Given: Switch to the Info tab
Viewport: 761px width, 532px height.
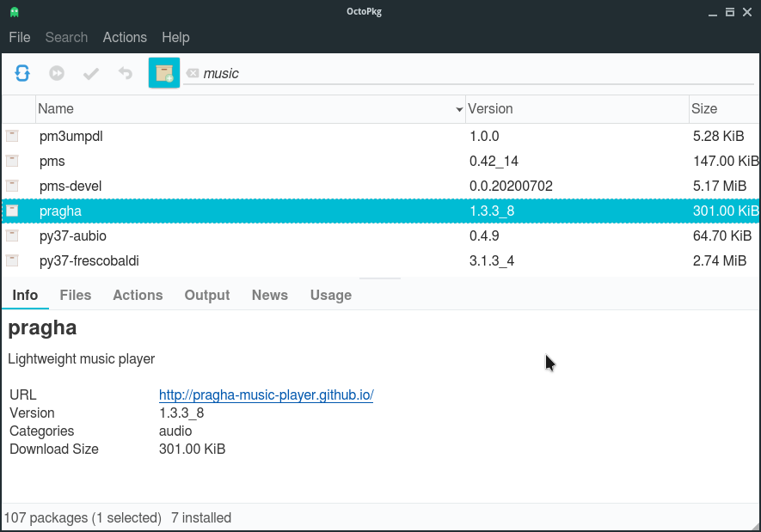Looking at the screenshot, I should [x=25, y=295].
